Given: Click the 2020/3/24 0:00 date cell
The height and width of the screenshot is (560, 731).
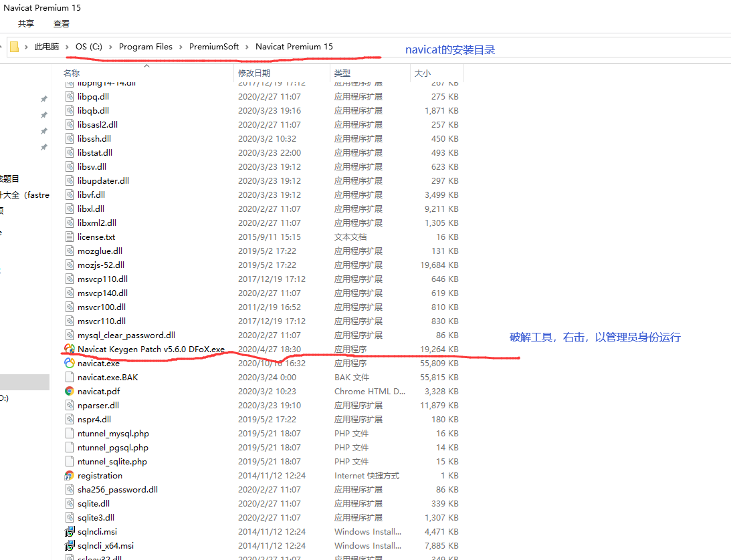Looking at the screenshot, I should click(x=267, y=377).
